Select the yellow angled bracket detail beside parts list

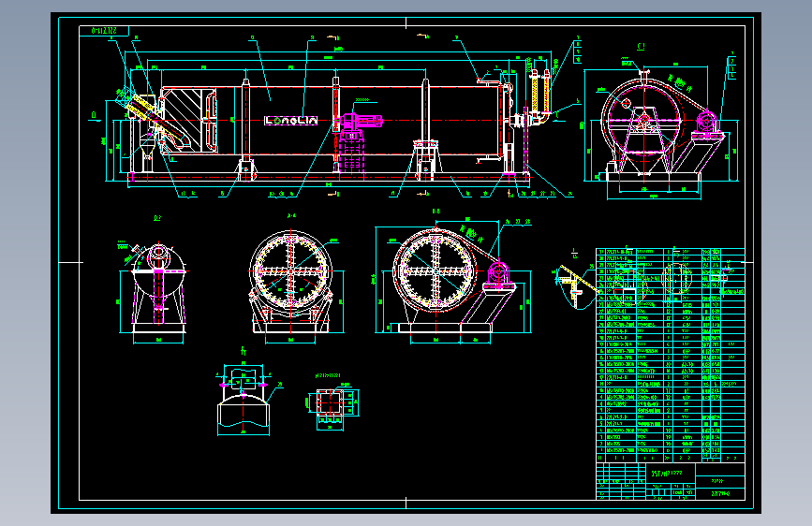576,286
